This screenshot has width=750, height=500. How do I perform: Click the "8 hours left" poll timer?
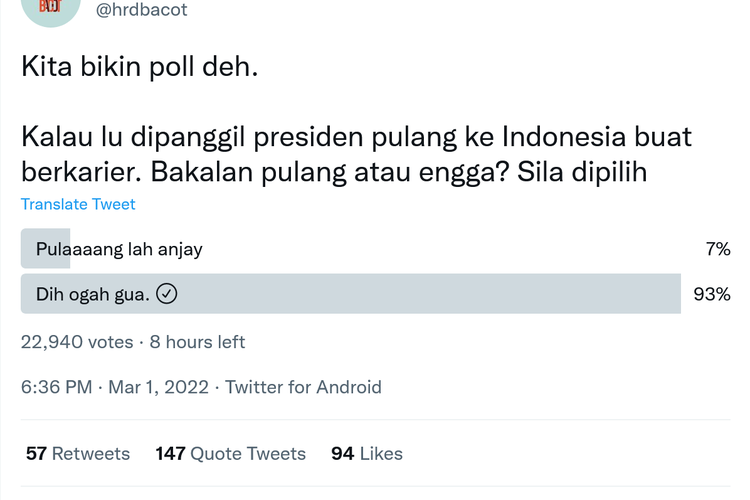click(x=197, y=342)
